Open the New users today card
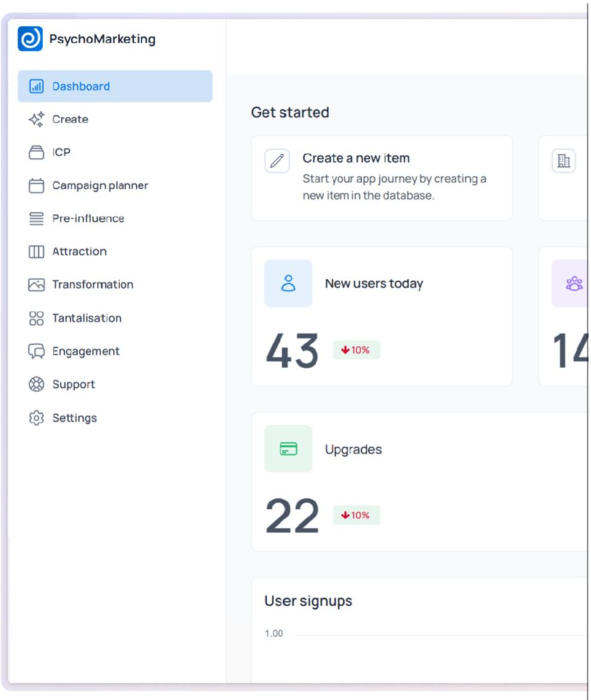The height and width of the screenshot is (700, 591). click(x=382, y=316)
